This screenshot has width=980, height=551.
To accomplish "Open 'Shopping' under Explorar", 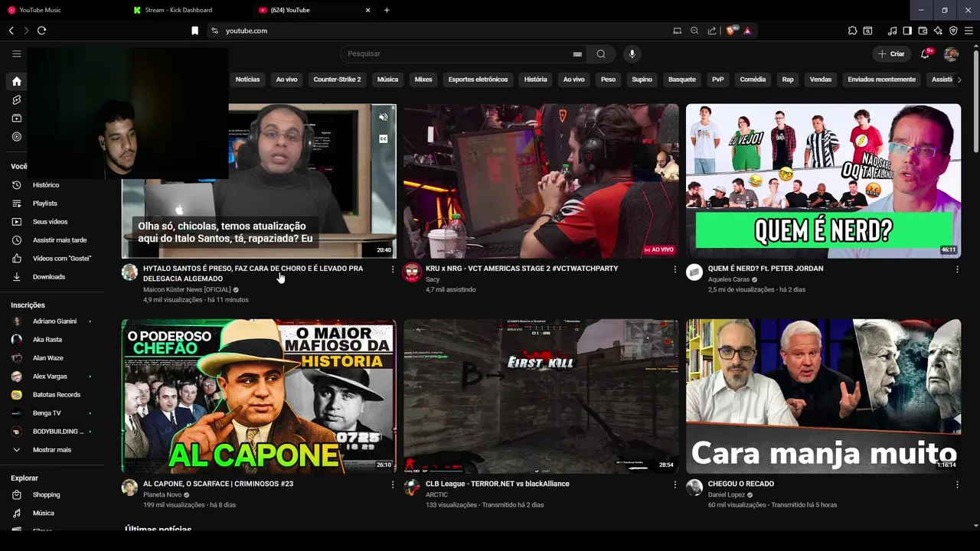I will [46, 495].
